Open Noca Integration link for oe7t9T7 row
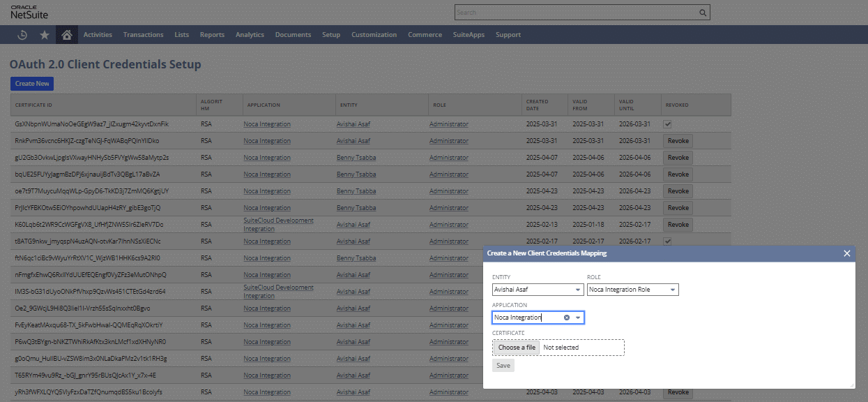Screen dimensions: 868x402 click(x=267, y=191)
